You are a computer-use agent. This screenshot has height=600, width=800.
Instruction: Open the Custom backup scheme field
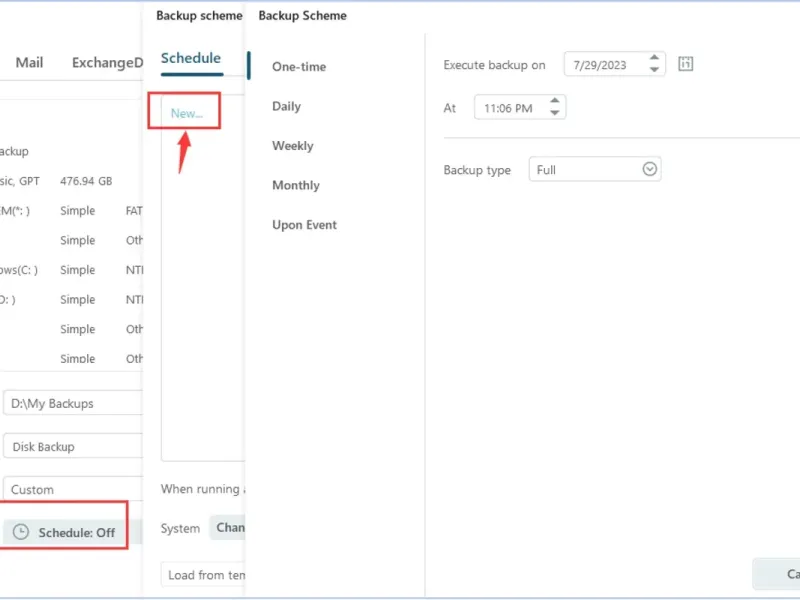72,490
